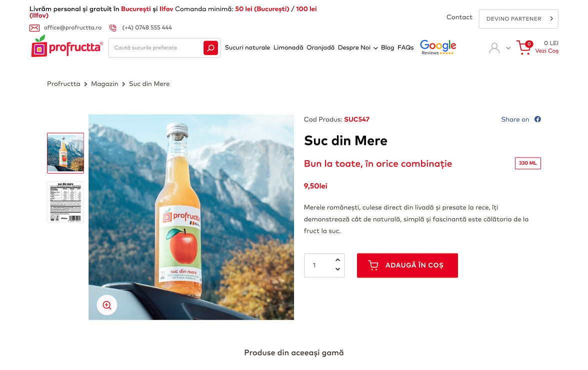Screen dimensions: 588x370
Task: Open Google Reviews badge
Action: (x=437, y=47)
